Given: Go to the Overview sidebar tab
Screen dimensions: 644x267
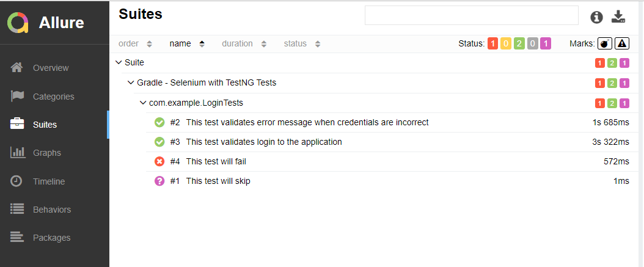Looking at the screenshot, I should [x=51, y=68].
